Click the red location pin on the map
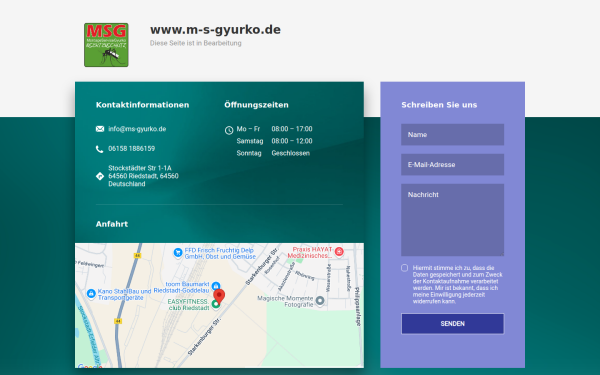Viewport: 600px width, 375px height. coord(219,297)
